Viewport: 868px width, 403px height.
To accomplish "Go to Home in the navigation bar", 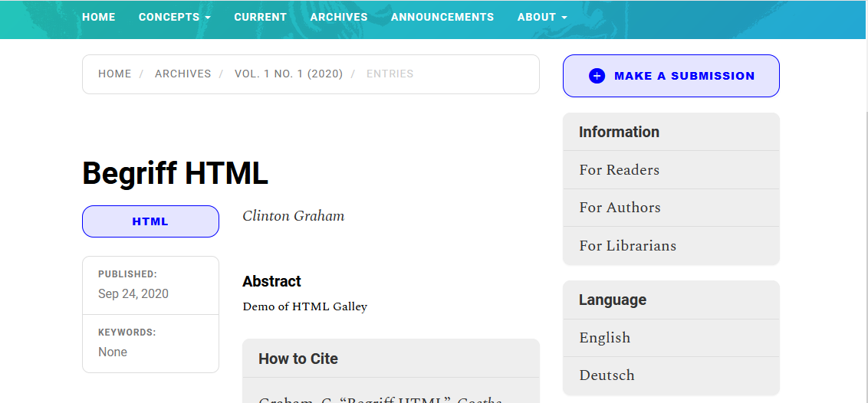I will pyautogui.click(x=99, y=17).
